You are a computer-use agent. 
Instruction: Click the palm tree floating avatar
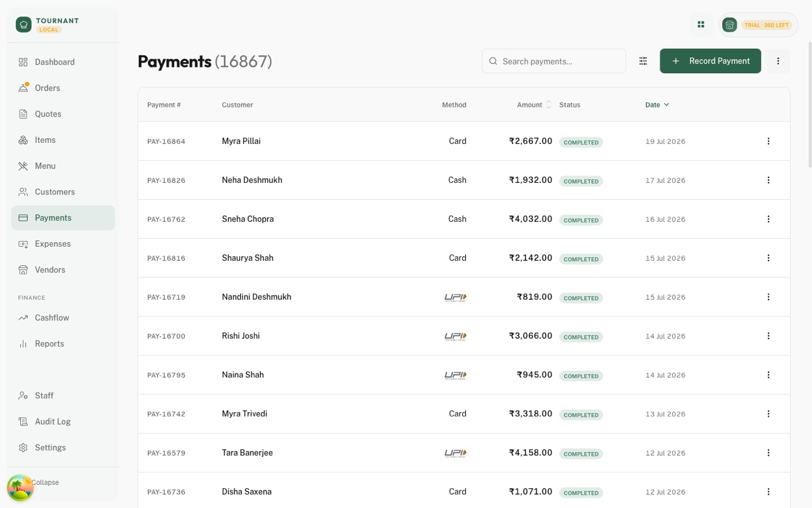click(20, 488)
